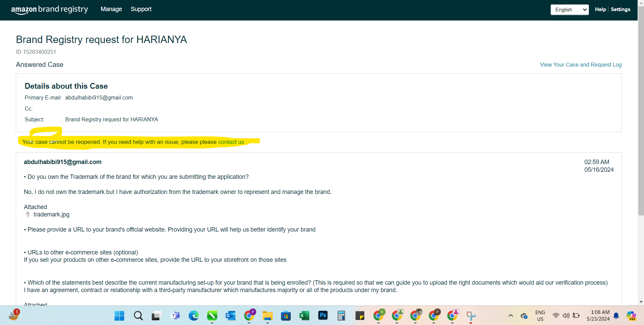
Task: Open Wi-Fi network settings tray icon
Action: point(556,316)
